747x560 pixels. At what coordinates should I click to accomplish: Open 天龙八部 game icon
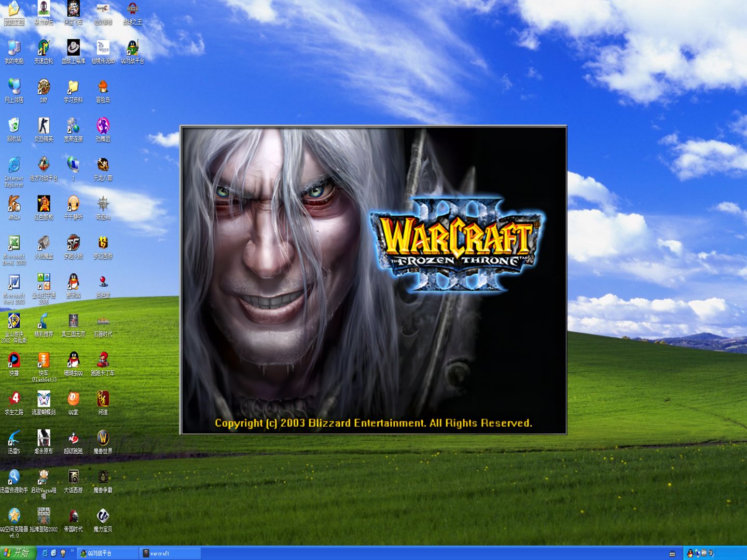click(x=103, y=165)
